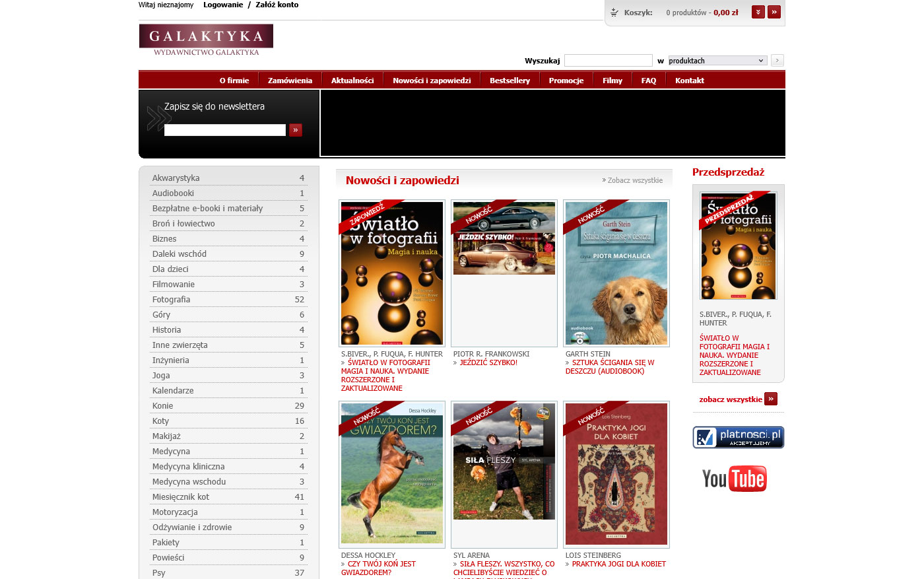The image size is (924, 579).
Task: Click the Galaktyka publisher logo
Action: coord(206,40)
